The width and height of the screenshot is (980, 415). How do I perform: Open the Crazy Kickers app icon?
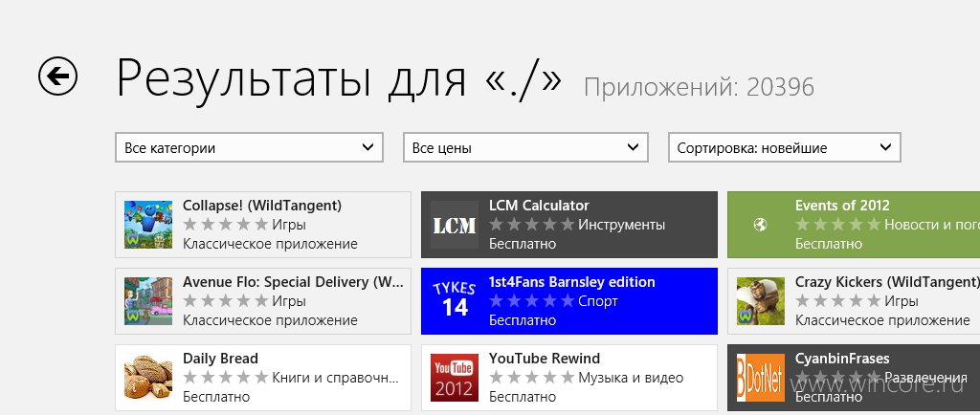pos(761,301)
